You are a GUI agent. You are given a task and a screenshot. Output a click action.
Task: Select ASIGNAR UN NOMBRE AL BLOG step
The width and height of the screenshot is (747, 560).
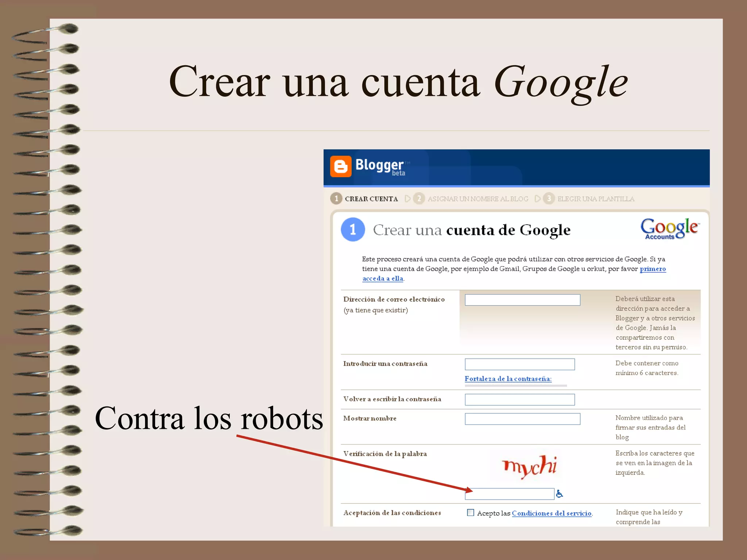tap(478, 199)
